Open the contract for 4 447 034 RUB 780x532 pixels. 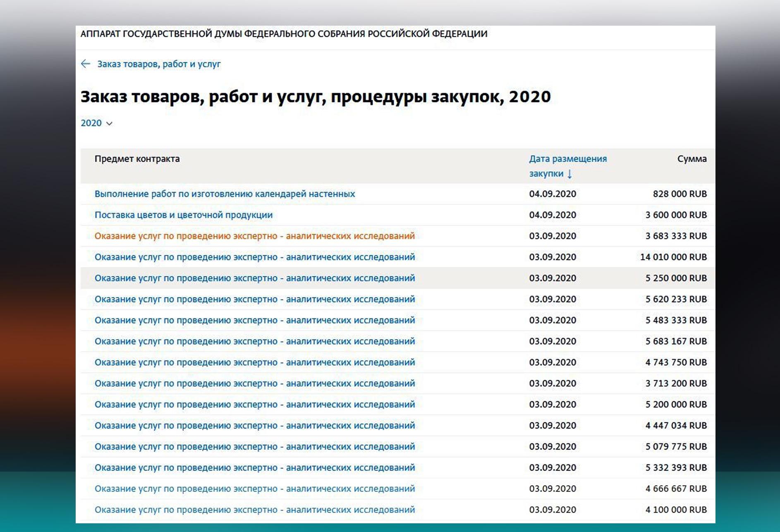[x=254, y=426]
